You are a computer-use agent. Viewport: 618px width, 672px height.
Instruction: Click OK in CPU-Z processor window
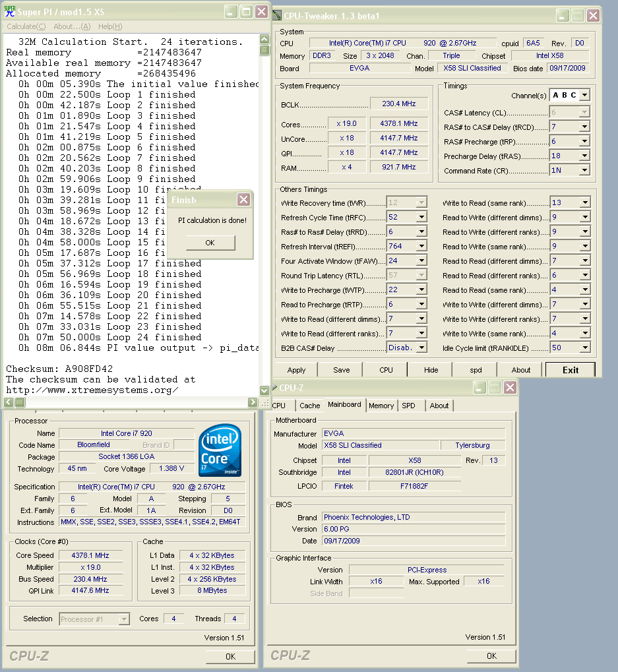click(x=231, y=657)
